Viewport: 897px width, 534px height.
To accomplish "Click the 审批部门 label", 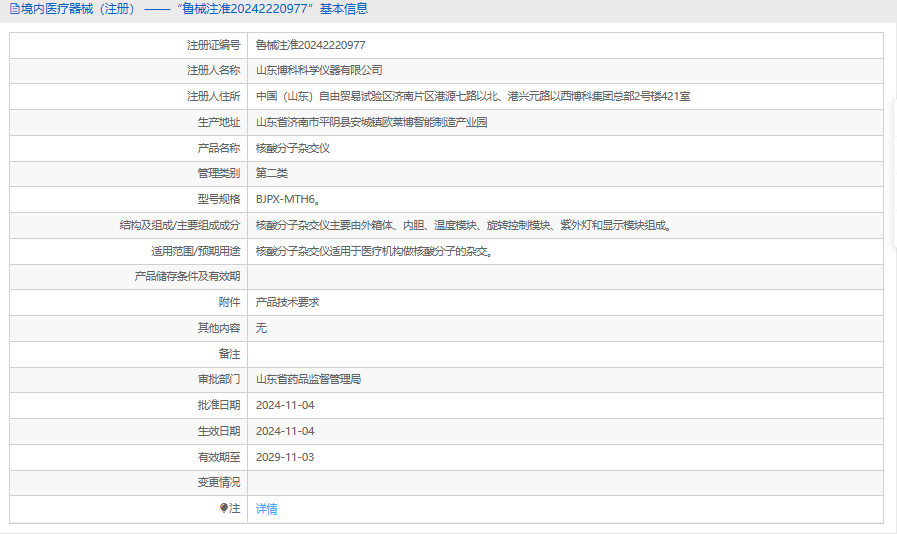I will pyautogui.click(x=219, y=379).
